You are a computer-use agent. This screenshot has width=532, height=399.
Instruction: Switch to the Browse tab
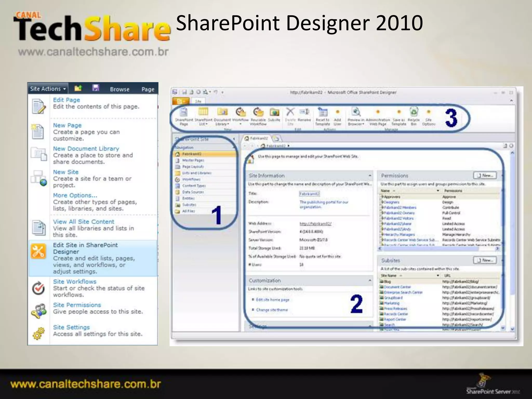click(119, 89)
